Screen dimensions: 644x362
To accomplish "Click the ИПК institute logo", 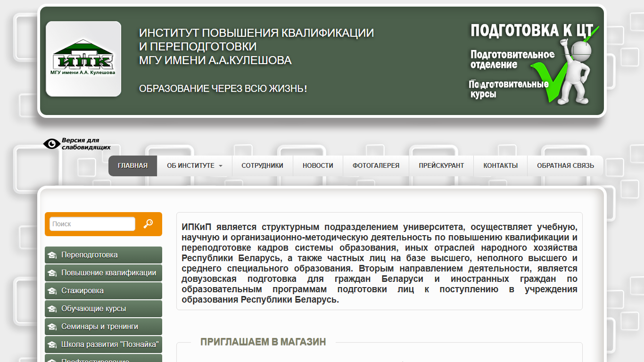I will (x=83, y=59).
